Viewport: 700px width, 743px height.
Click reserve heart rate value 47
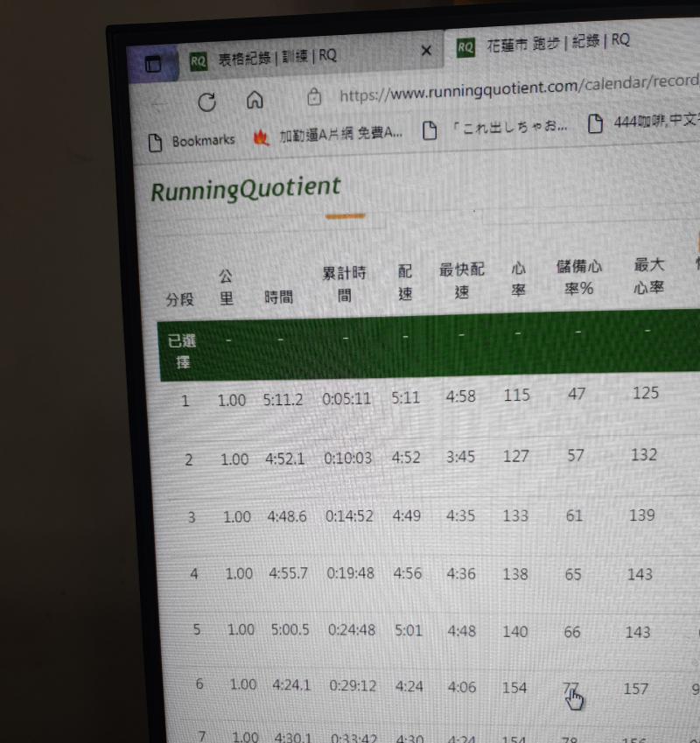(577, 394)
